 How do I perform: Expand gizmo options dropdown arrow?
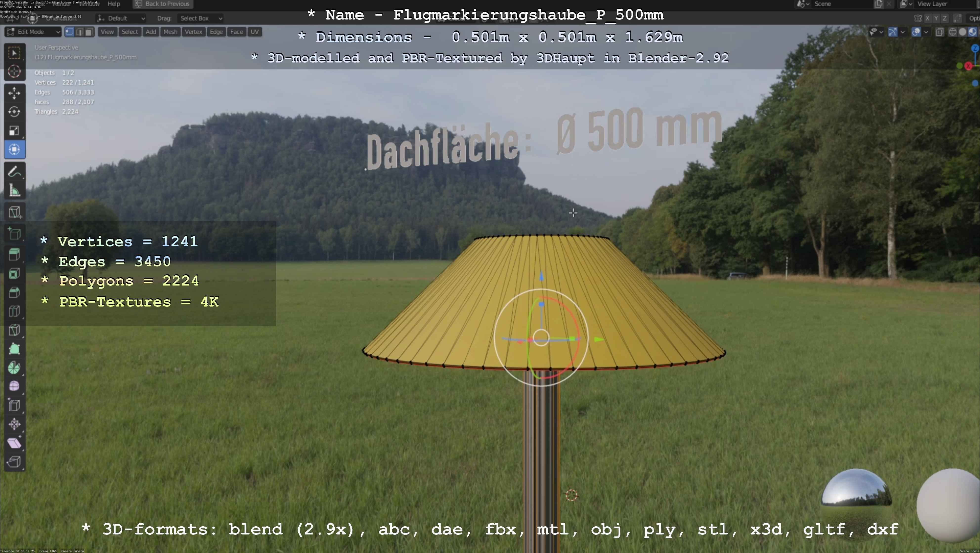click(x=902, y=32)
